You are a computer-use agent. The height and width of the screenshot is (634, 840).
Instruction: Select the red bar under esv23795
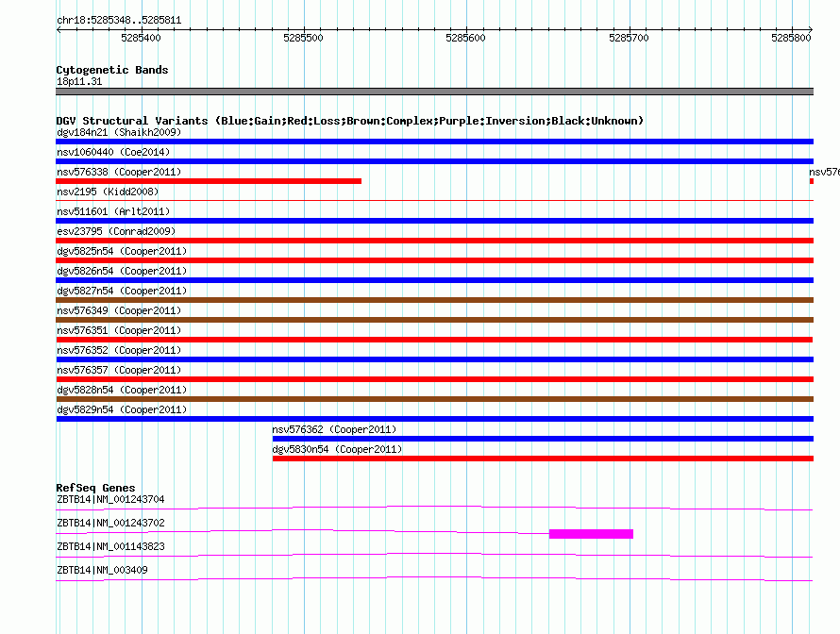coord(434,241)
